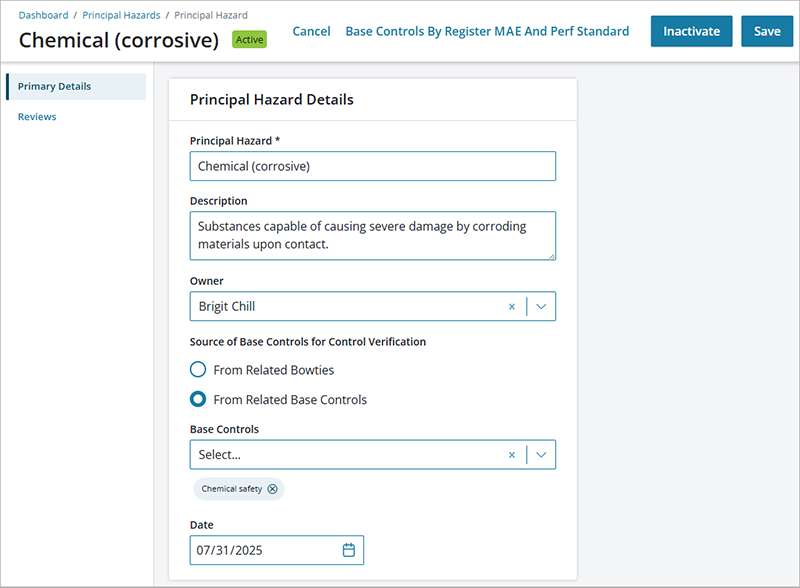Remove the Chemical safety chip

click(273, 489)
